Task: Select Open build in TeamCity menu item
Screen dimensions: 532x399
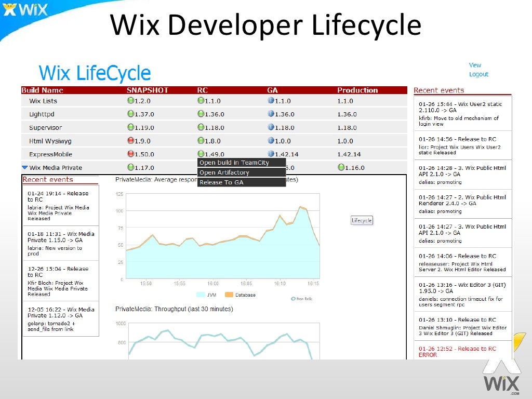Action: pyautogui.click(x=242, y=163)
